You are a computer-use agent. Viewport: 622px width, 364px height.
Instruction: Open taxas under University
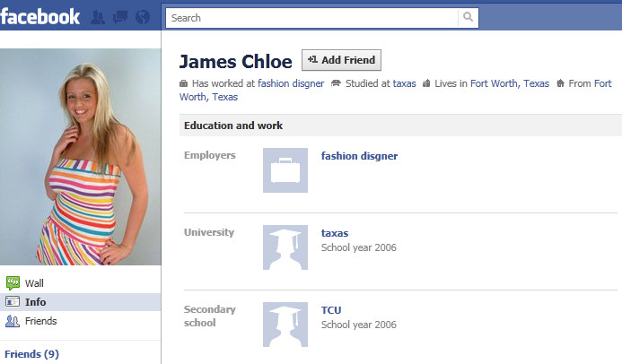click(x=335, y=233)
